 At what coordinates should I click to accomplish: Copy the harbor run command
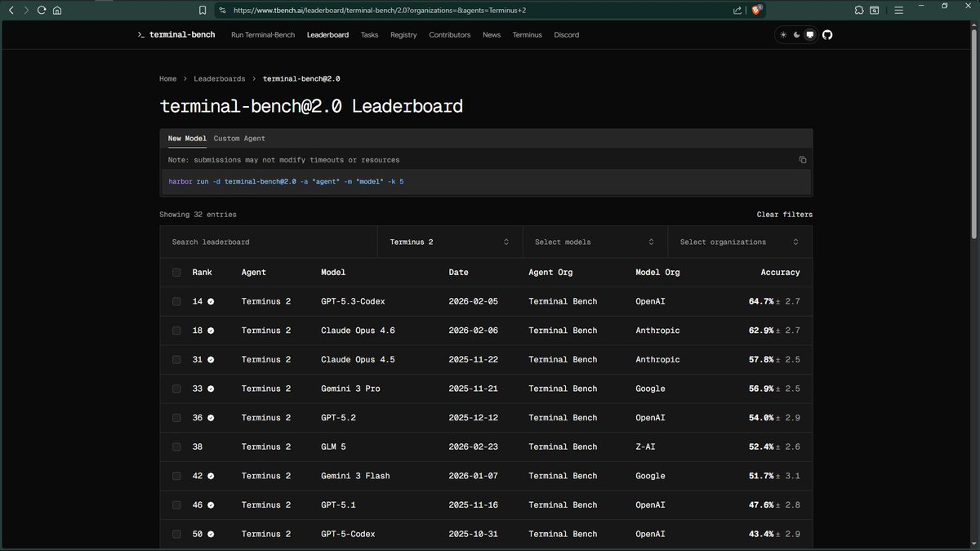pyautogui.click(x=803, y=160)
